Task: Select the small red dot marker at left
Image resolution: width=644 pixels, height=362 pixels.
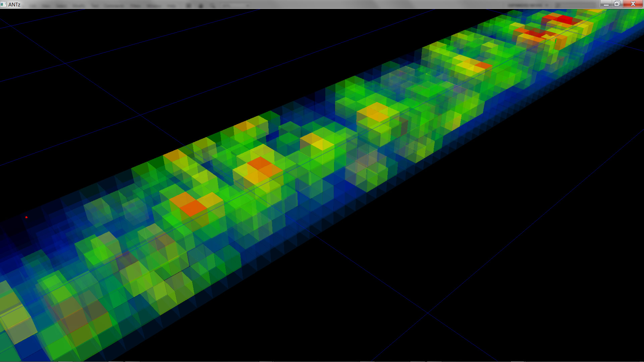Action: (26, 217)
